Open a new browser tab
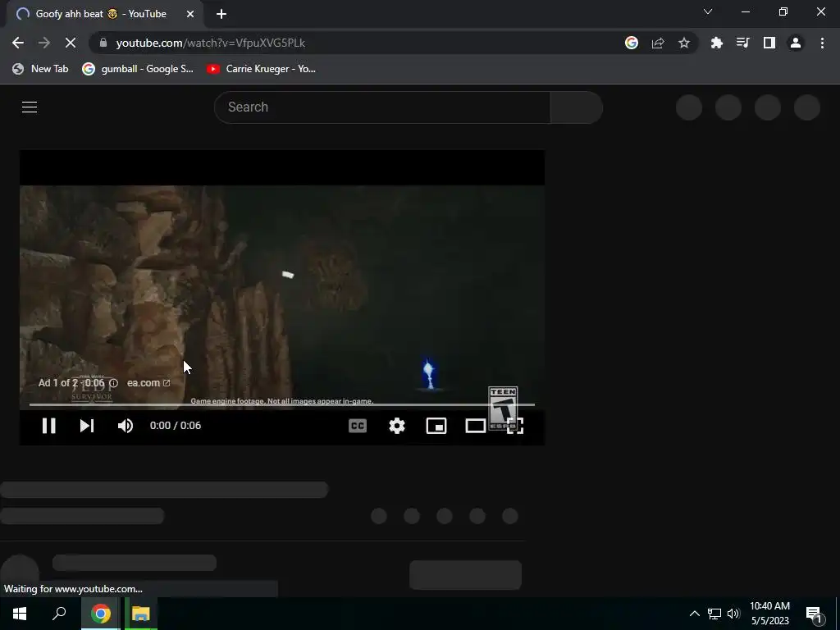The height and width of the screenshot is (630, 840). 221,14
